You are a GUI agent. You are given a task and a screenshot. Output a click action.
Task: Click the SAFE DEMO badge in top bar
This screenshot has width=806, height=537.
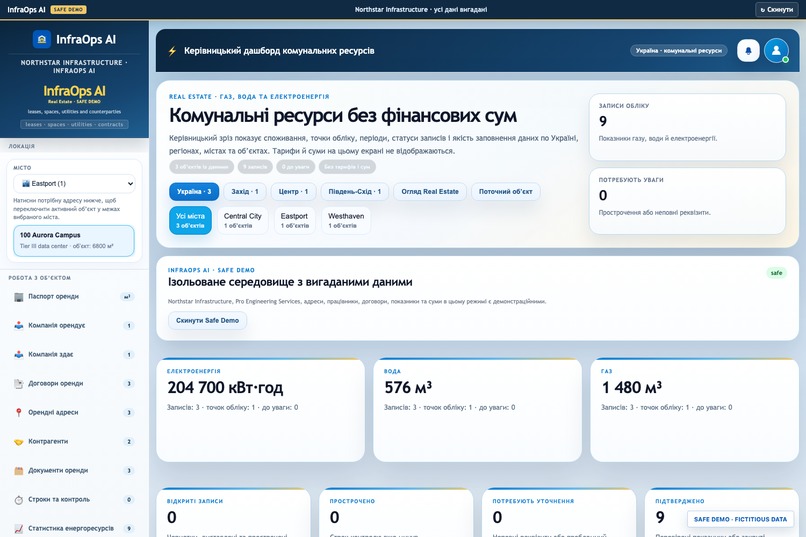(68, 9)
